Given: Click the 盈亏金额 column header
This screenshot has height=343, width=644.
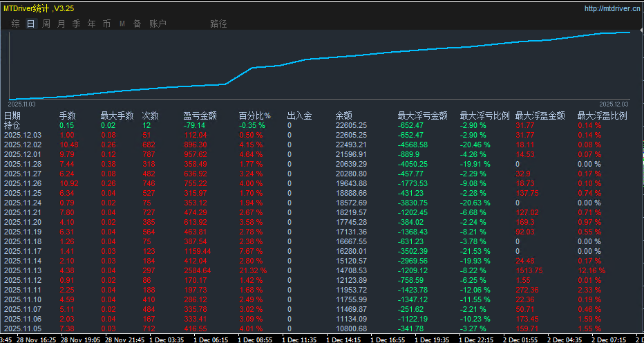Looking at the screenshot, I should pyautogui.click(x=200, y=116).
